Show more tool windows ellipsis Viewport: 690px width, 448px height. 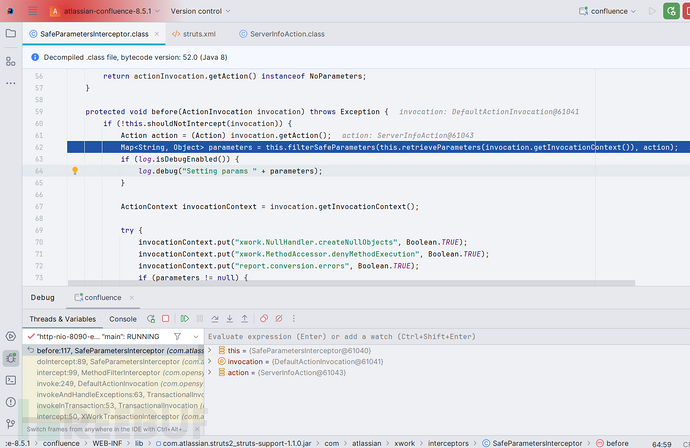click(11, 83)
